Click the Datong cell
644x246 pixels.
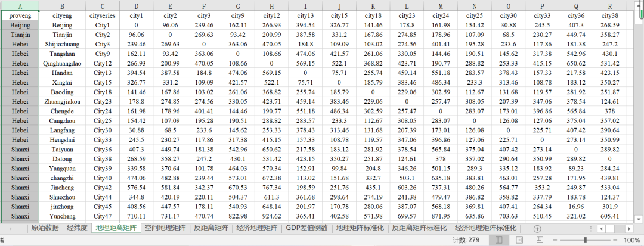click(x=63, y=159)
